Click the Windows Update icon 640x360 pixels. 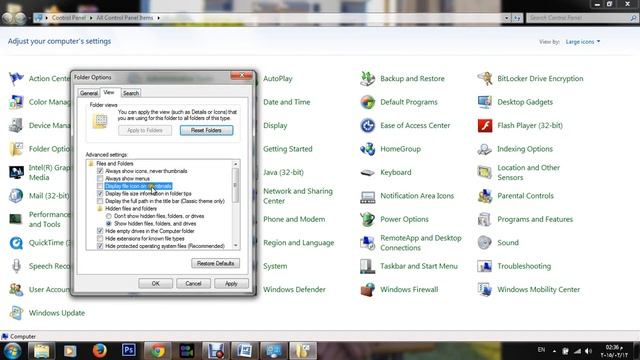tap(16, 313)
